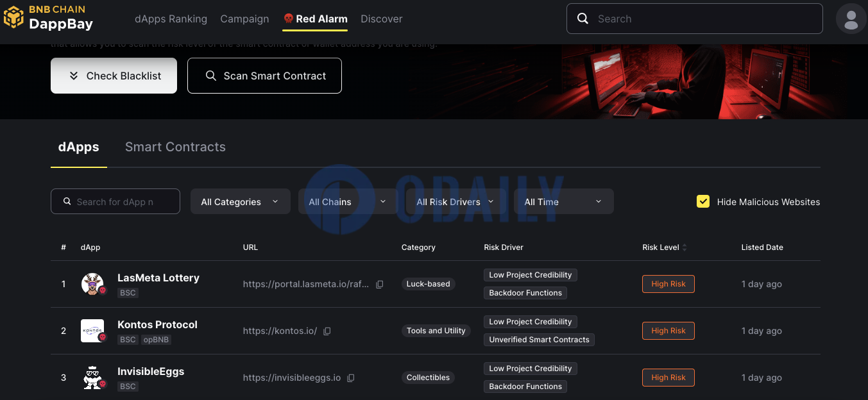Click BSC tag under LasMeta Lottery
Image resolution: width=868 pixels, height=400 pixels.
[128, 293]
